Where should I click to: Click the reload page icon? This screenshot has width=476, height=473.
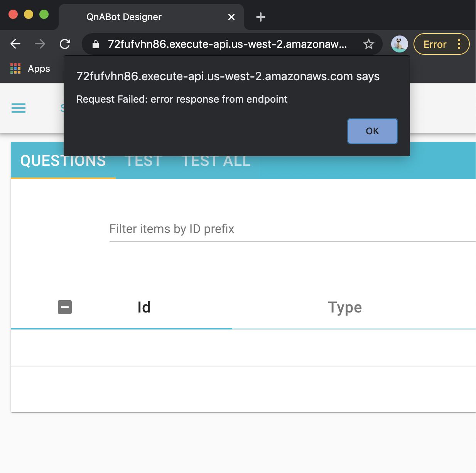tap(65, 44)
